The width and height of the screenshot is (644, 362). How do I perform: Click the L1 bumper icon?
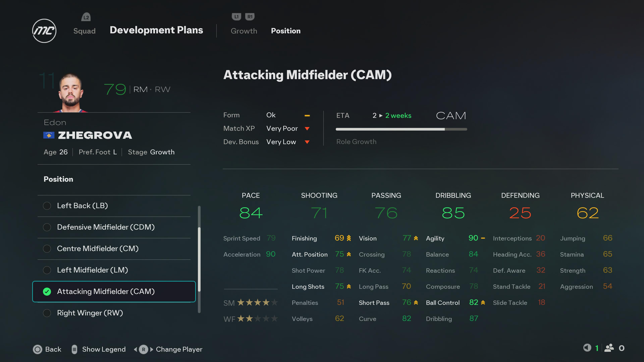[236, 17]
